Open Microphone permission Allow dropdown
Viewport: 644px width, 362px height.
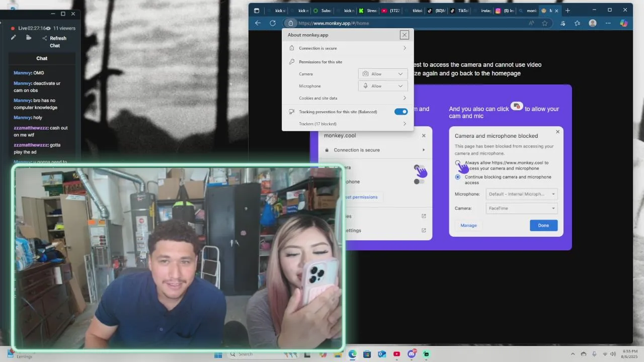point(383,86)
